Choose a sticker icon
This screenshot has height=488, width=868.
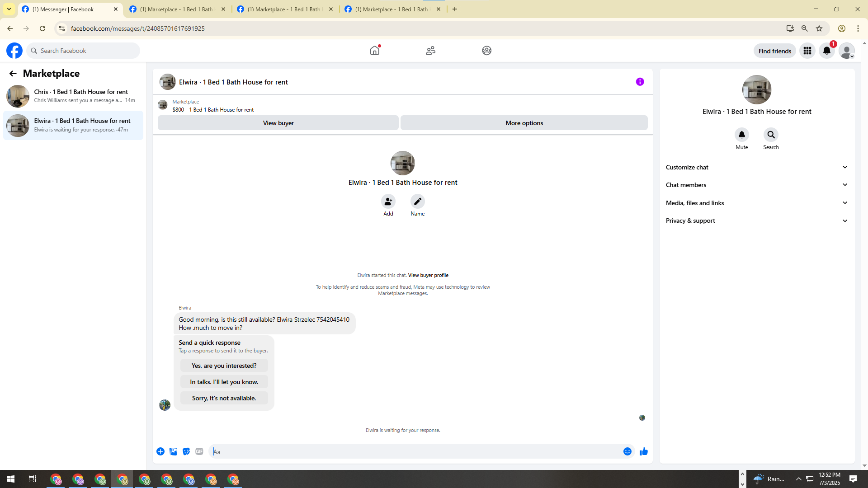point(186,451)
